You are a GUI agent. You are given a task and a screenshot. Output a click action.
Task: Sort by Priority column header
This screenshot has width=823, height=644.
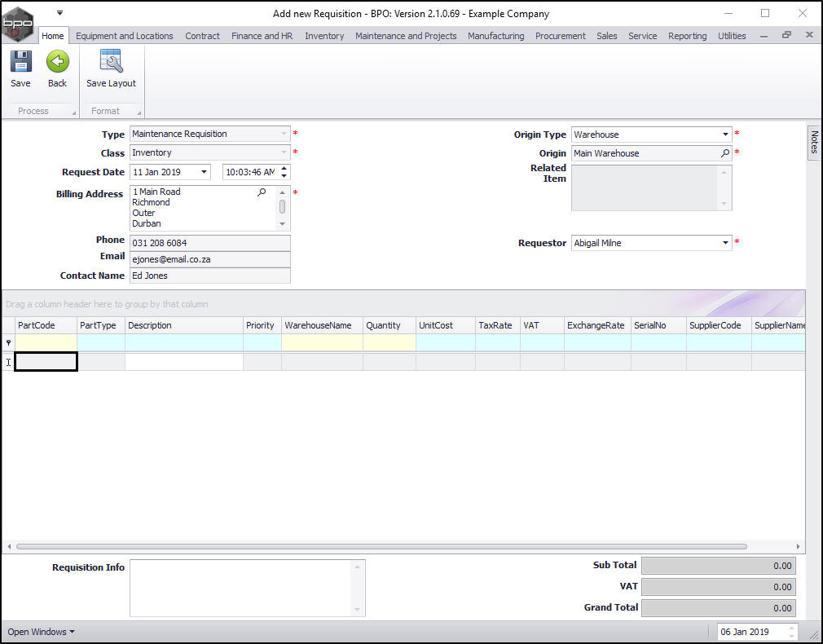[262, 325]
